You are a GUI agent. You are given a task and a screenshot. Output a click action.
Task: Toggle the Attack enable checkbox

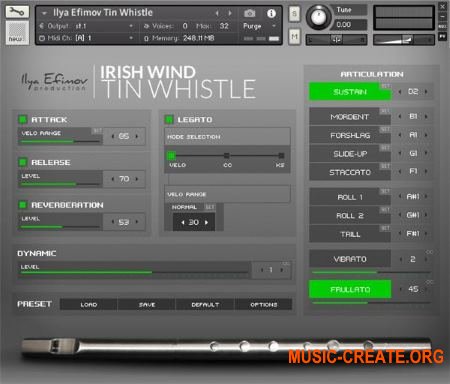[23, 119]
